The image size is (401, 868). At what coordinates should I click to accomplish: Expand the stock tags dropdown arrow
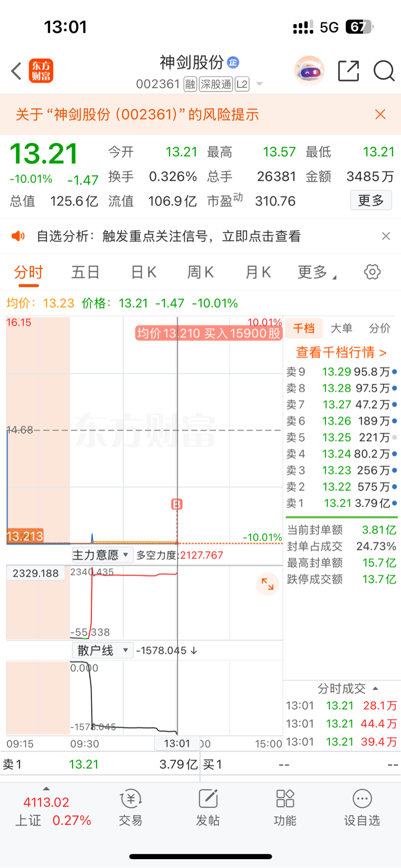(259, 84)
